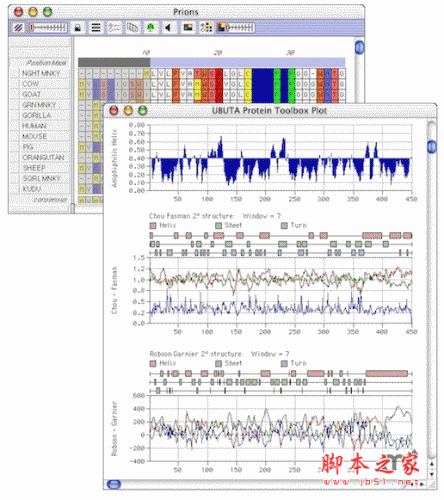This screenshot has width=444, height=500.
Task: Click the horizontal scrollbar thumb in Plot window
Action: tap(114, 484)
